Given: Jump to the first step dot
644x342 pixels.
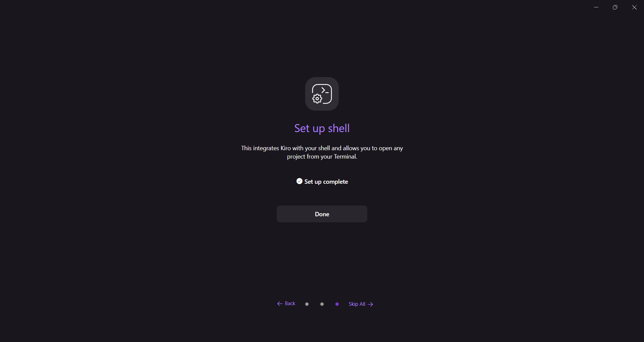Looking at the screenshot, I should [307, 304].
